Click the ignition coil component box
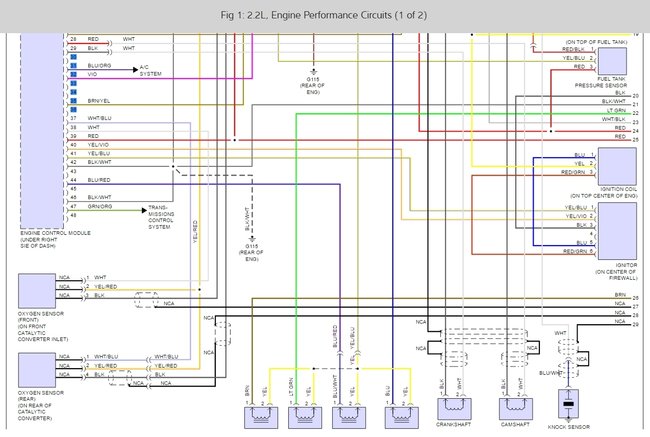 click(617, 166)
